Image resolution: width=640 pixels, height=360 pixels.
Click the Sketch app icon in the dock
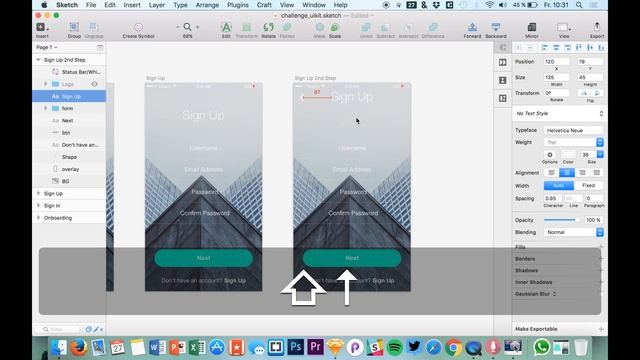[x=335, y=347]
